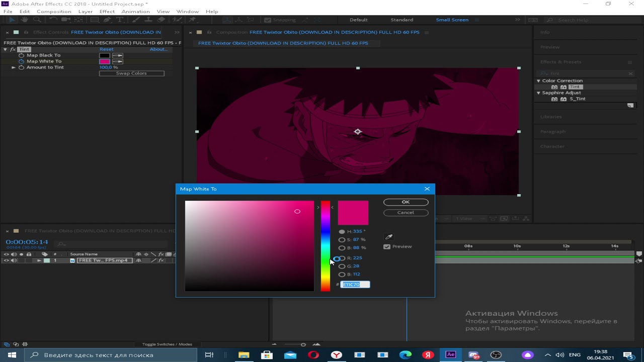Select the B blue radio button

(342, 274)
